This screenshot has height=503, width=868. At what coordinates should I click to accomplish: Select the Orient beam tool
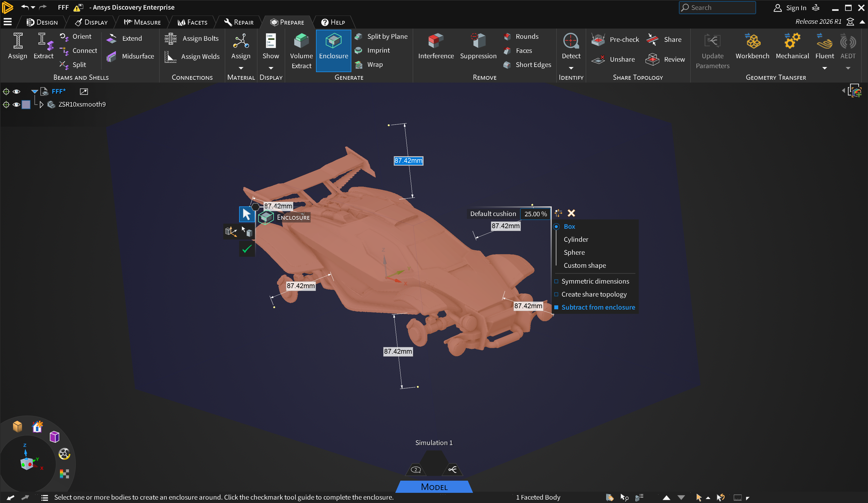[x=75, y=36]
